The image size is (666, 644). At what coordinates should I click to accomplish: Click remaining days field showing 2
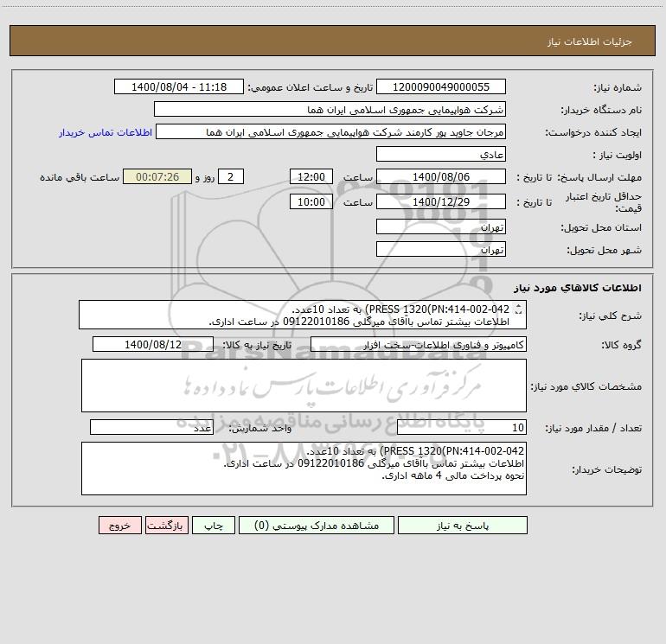click(231, 176)
